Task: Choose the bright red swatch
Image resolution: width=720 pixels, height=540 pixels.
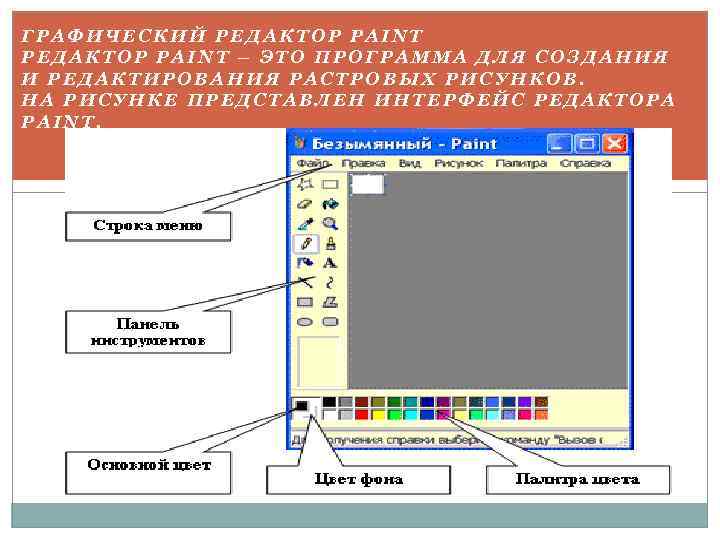Action: 362,415
